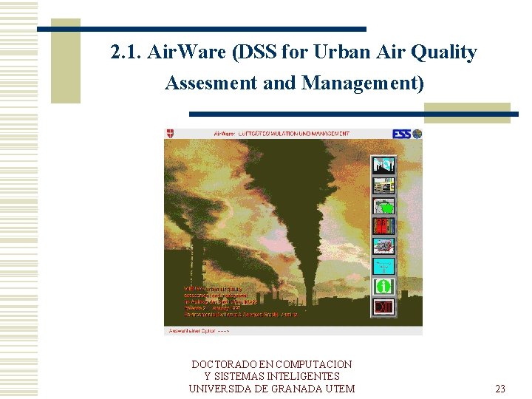Click 'Y SISTEMAS INTELIGENTES' footer text

pyautogui.click(x=272, y=376)
